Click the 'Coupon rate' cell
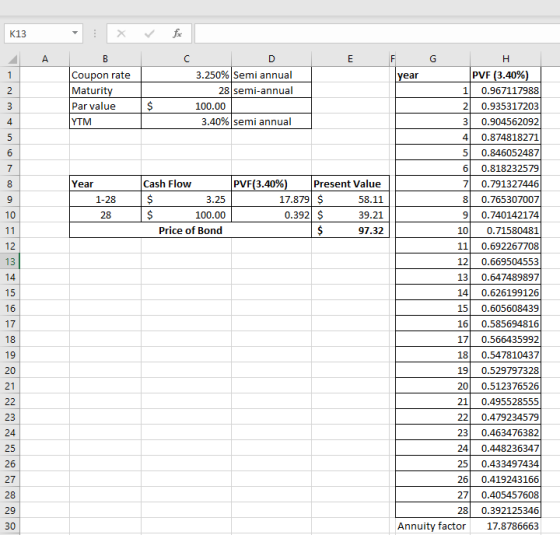560x535 pixels. pyautogui.click(x=105, y=75)
